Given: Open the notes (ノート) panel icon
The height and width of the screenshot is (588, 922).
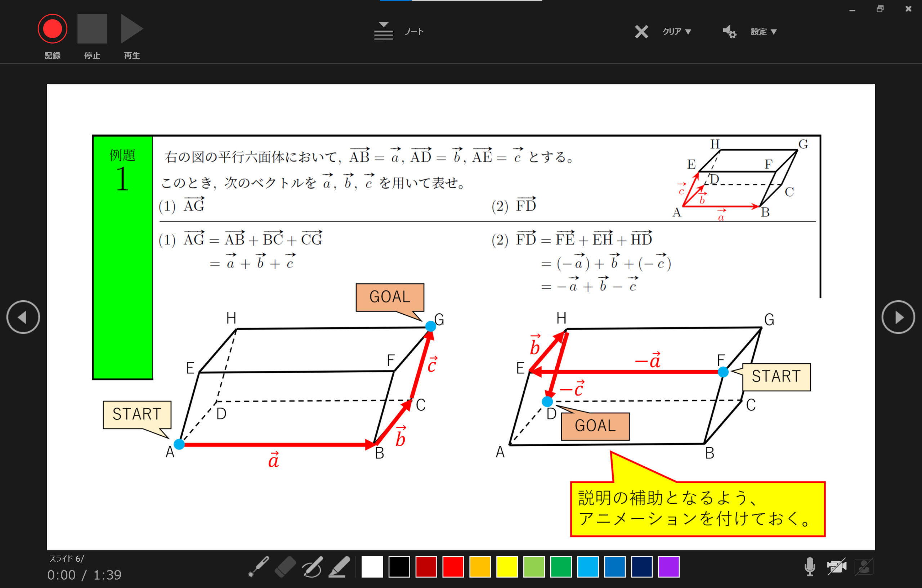Looking at the screenshot, I should tap(384, 31).
